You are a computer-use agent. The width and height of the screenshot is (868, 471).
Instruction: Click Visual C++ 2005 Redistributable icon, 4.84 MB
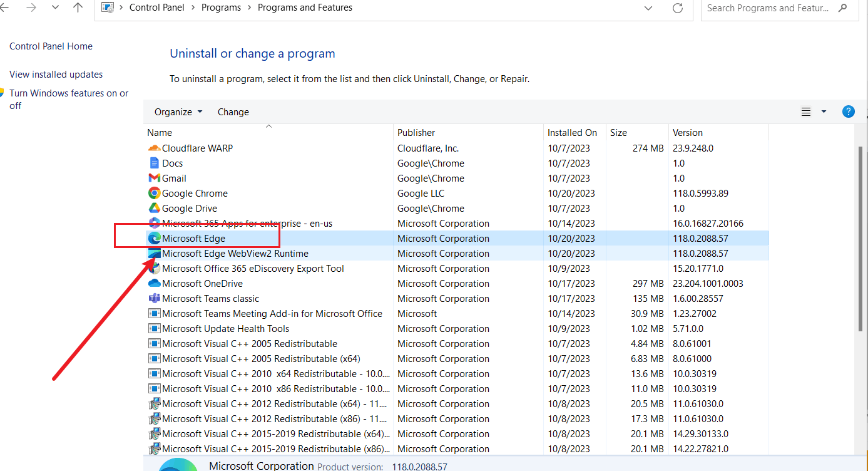click(155, 344)
